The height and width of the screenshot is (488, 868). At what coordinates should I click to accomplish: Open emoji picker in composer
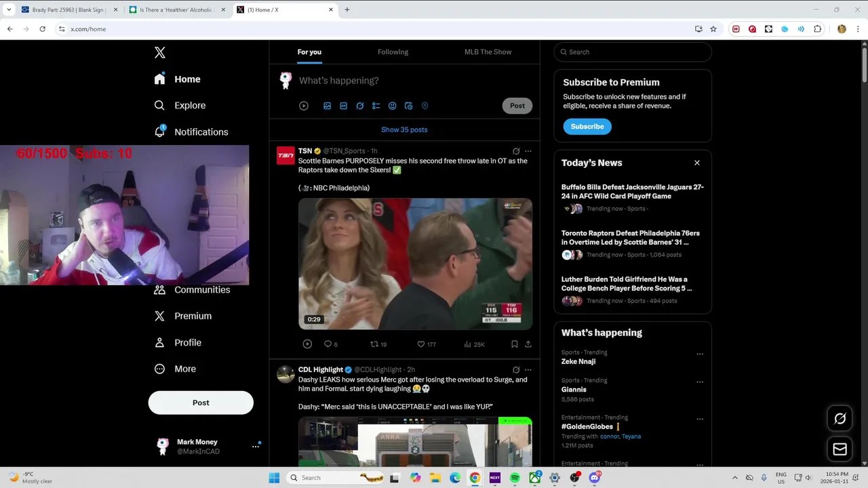(392, 106)
